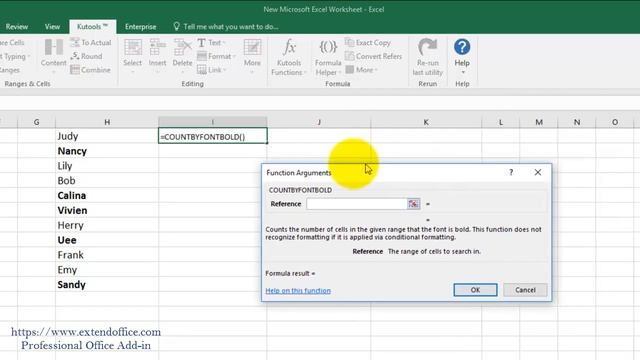Select column G header
This screenshot has height=360, width=640.
pos(36,122)
